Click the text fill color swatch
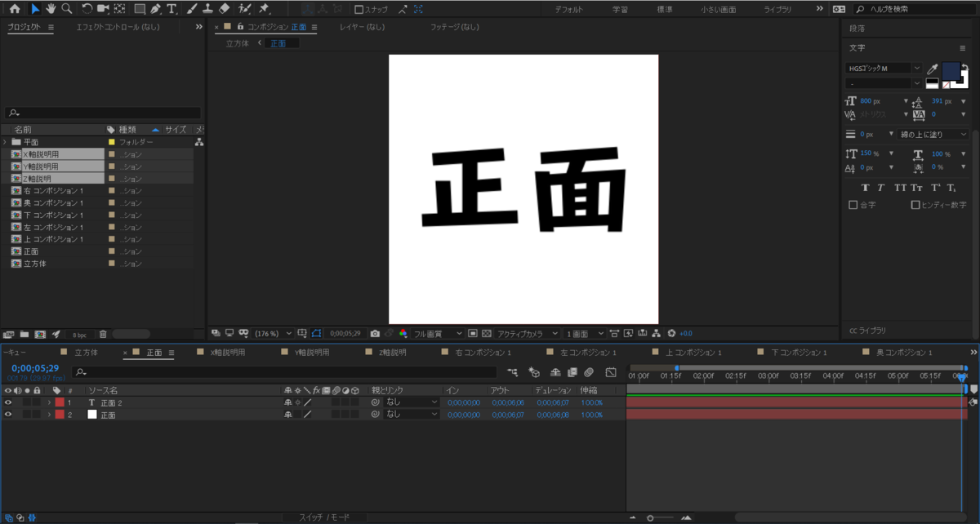Image resolution: width=980 pixels, height=524 pixels. point(951,72)
